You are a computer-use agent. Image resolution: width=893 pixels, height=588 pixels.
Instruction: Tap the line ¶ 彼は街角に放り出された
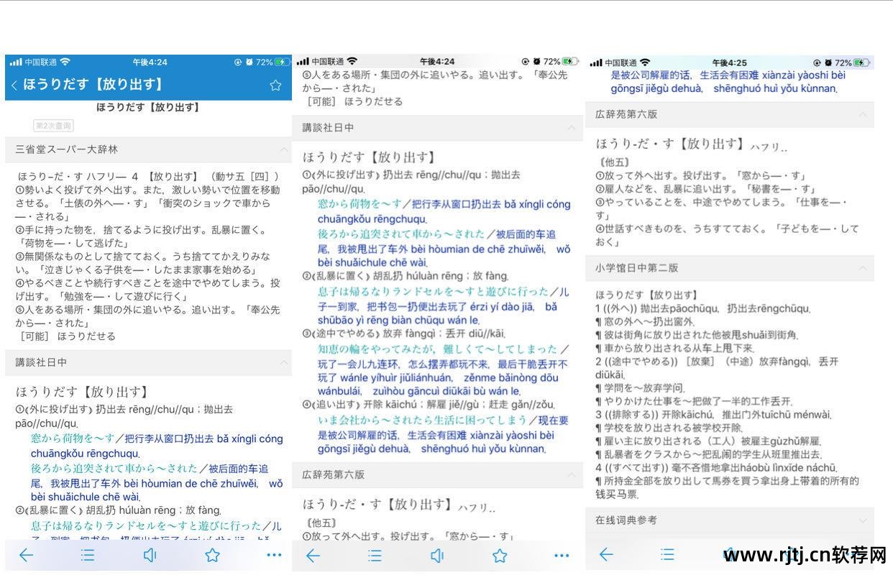pos(697,335)
